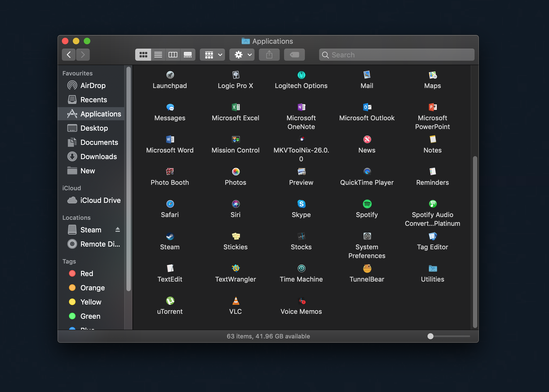Eject the Steam drive

point(118,230)
